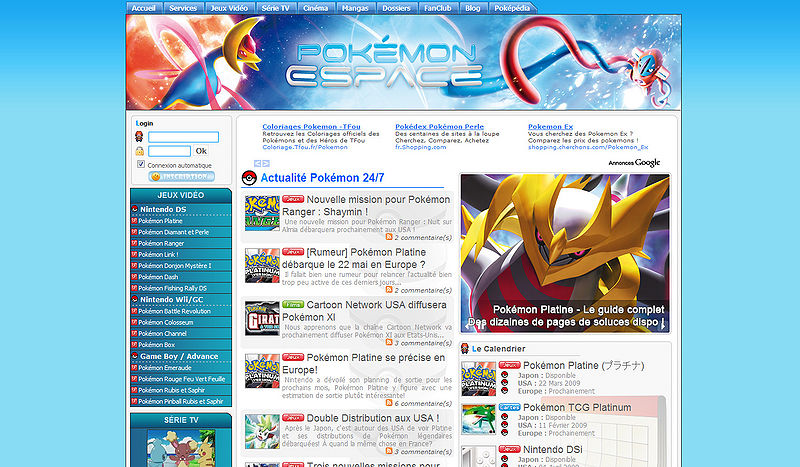Open Pokémon Platine se précise en Europe article
The height and width of the screenshot is (467, 800).
click(364, 363)
